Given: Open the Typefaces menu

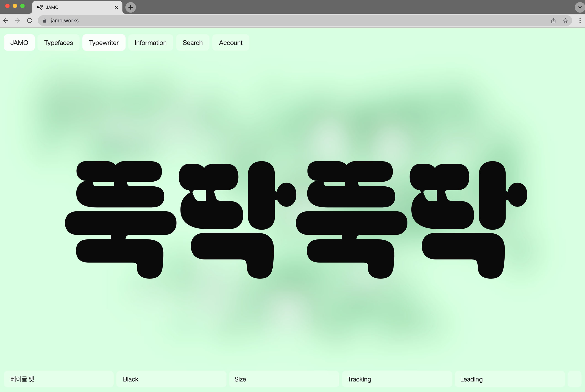Looking at the screenshot, I should [x=58, y=43].
